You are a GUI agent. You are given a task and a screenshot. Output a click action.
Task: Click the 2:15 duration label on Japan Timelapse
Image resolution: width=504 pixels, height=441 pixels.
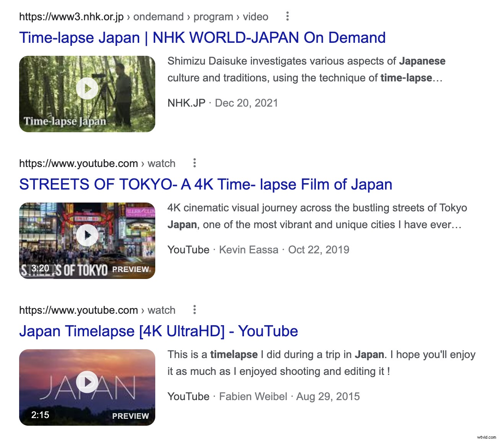point(40,415)
